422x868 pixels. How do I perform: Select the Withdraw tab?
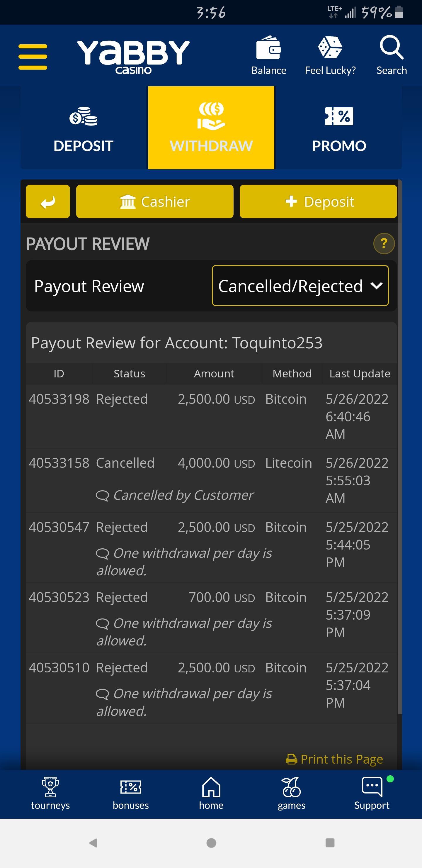(211, 128)
